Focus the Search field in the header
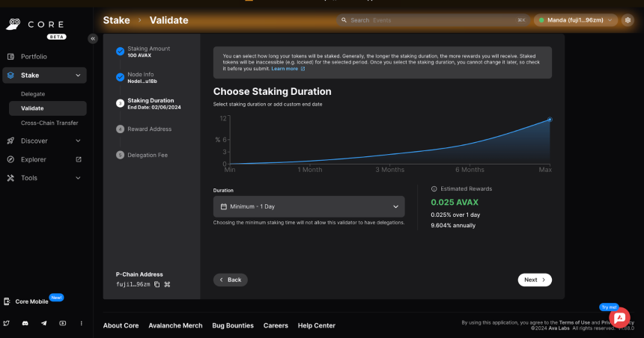 click(x=433, y=20)
